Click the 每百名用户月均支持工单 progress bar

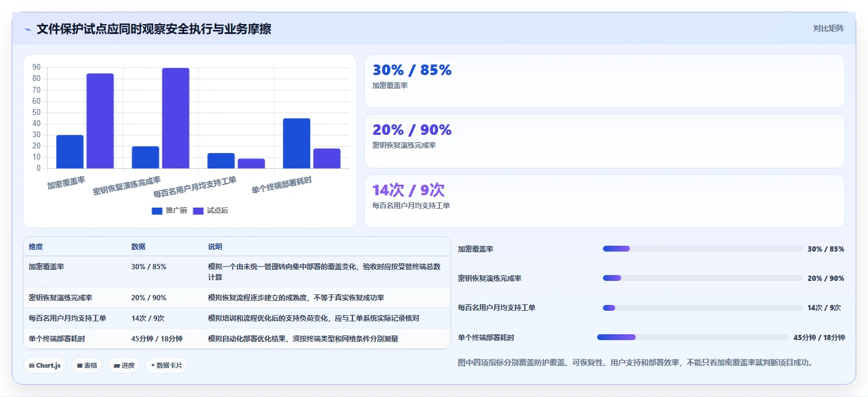(703, 308)
